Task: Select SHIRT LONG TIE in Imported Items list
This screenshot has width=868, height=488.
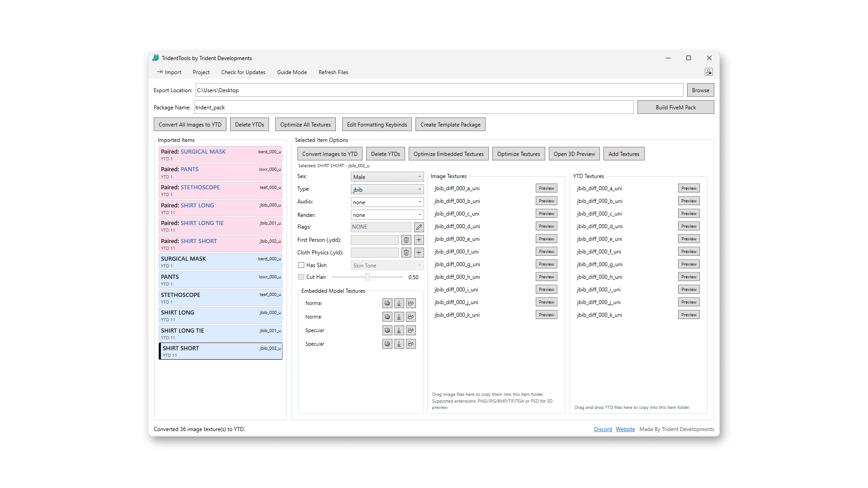Action: tap(220, 333)
